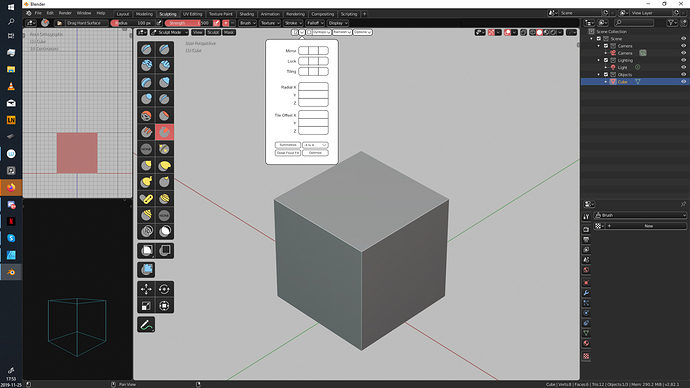
Task: Open symmetrize direction dropdown in popover
Action: point(315,145)
